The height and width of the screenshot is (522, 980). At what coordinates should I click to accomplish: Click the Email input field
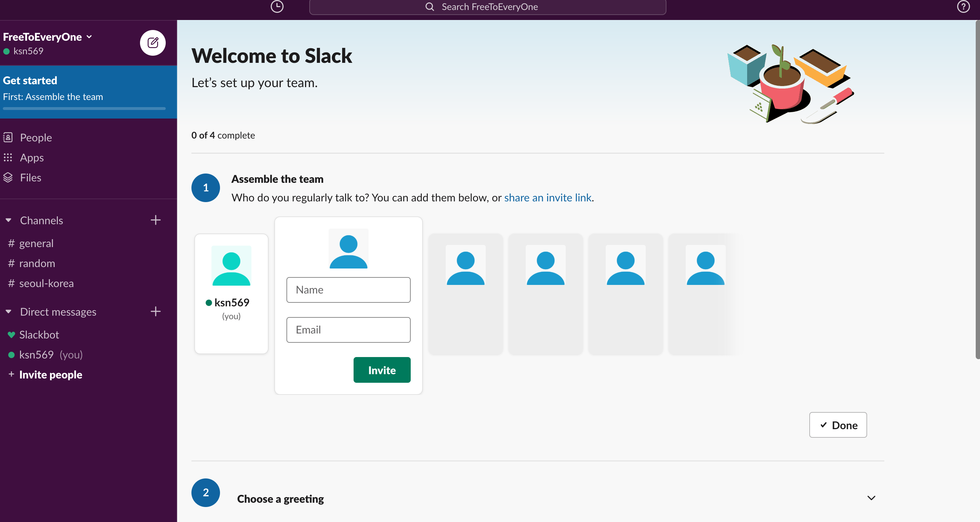(348, 330)
